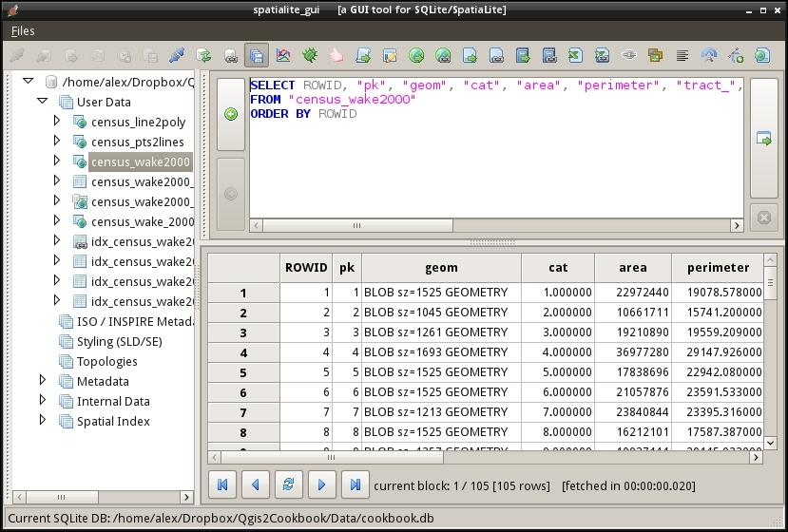Jump to last result block
The width and height of the screenshot is (788, 532).
[356, 484]
